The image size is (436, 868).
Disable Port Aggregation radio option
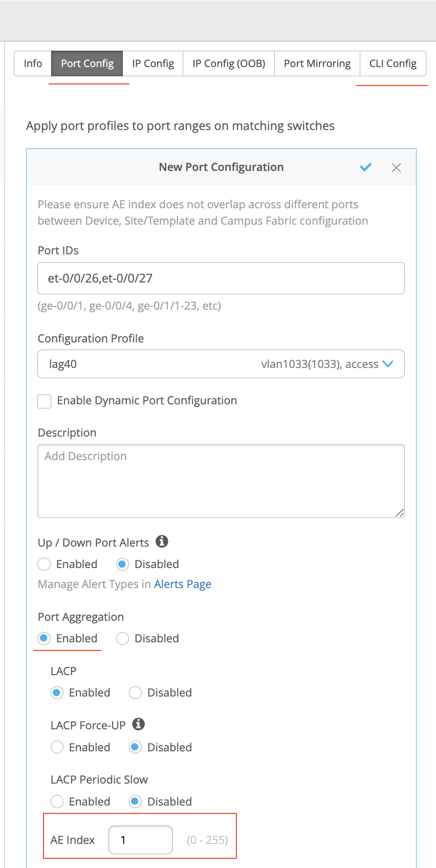[123, 639]
